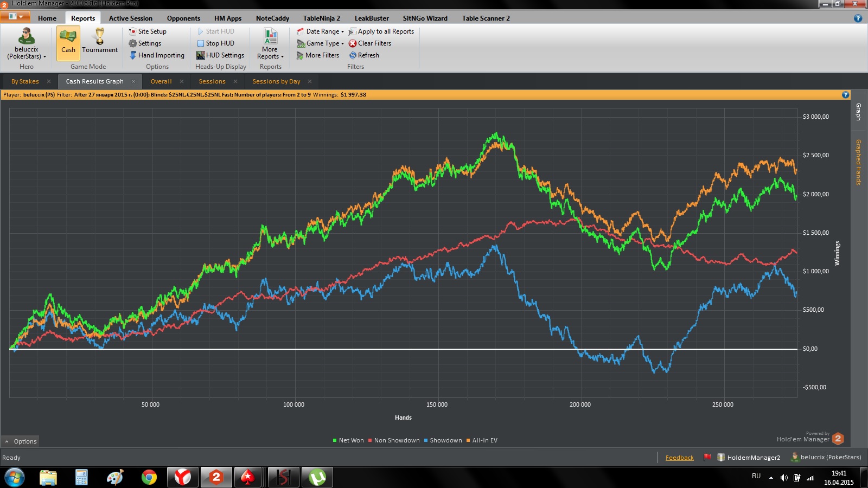Screen dimensions: 868x488
Task: Open the LeakBuster menu tab
Action: [x=372, y=18]
